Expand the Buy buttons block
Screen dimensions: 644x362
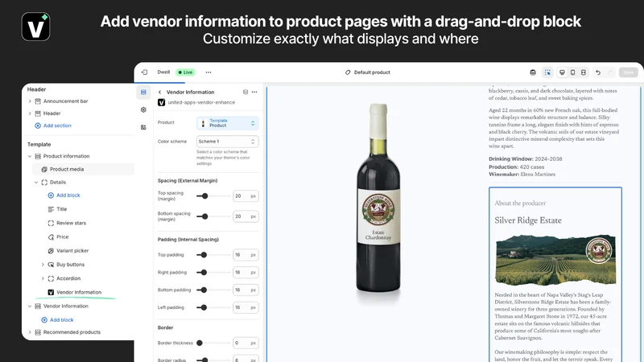point(43,265)
